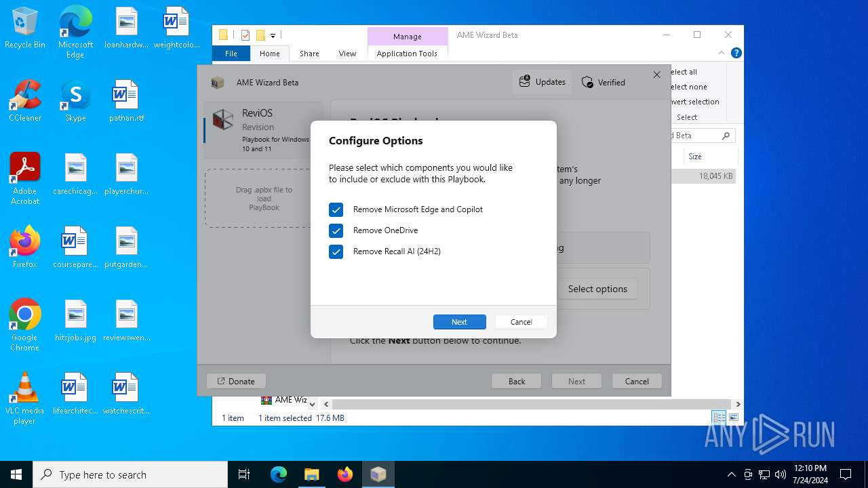
Task: Open File Explorer taskbar icon
Action: pos(311,474)
